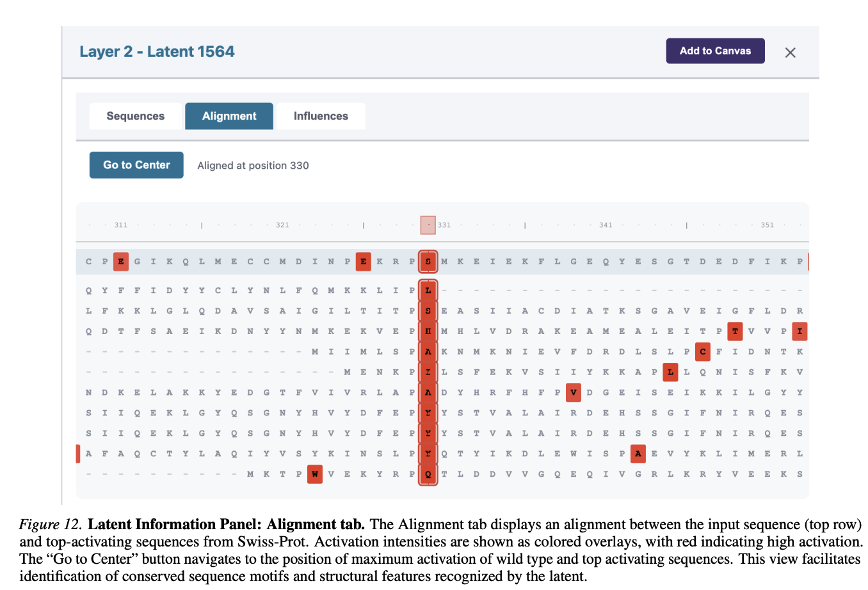
Task: Select the red-highlighted C residue
Action: point(702,351)
